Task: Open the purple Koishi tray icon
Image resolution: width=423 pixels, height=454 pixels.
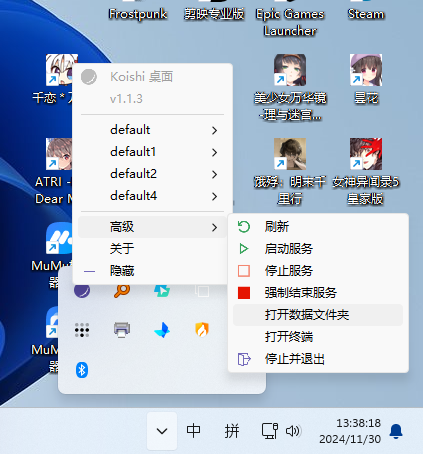Action: pos(82,291)
